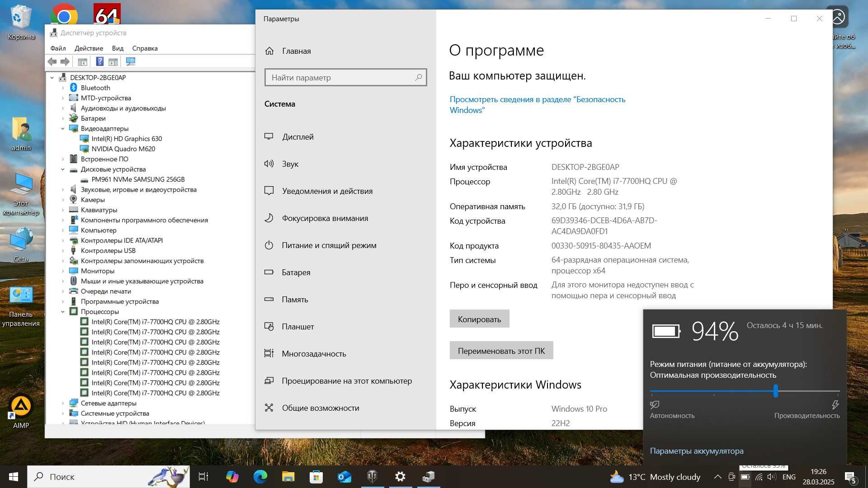Click the Копировать button

click(x=479, y=319)
